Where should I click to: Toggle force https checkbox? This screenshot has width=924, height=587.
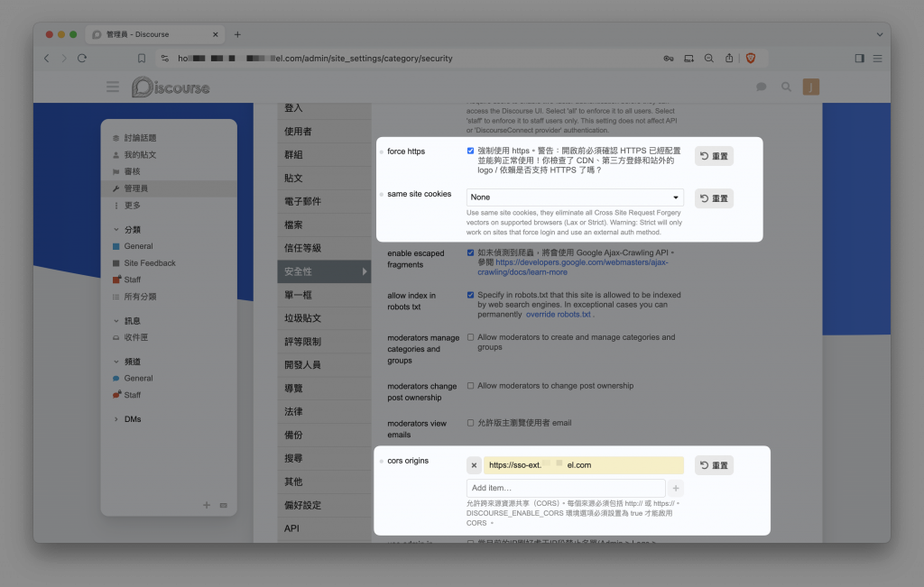470,151
